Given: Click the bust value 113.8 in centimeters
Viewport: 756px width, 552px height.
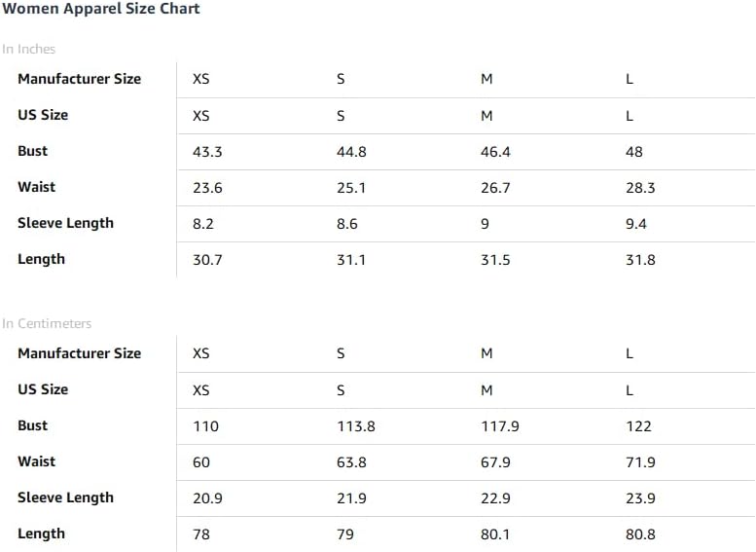Looking at the screenshot, I should coord(356,426).
